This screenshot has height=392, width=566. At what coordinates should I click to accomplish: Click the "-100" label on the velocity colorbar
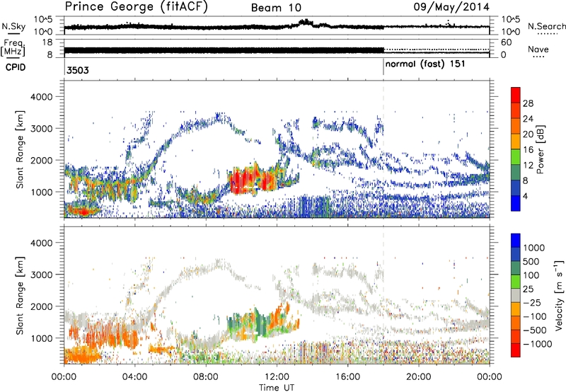coord(535,316)
